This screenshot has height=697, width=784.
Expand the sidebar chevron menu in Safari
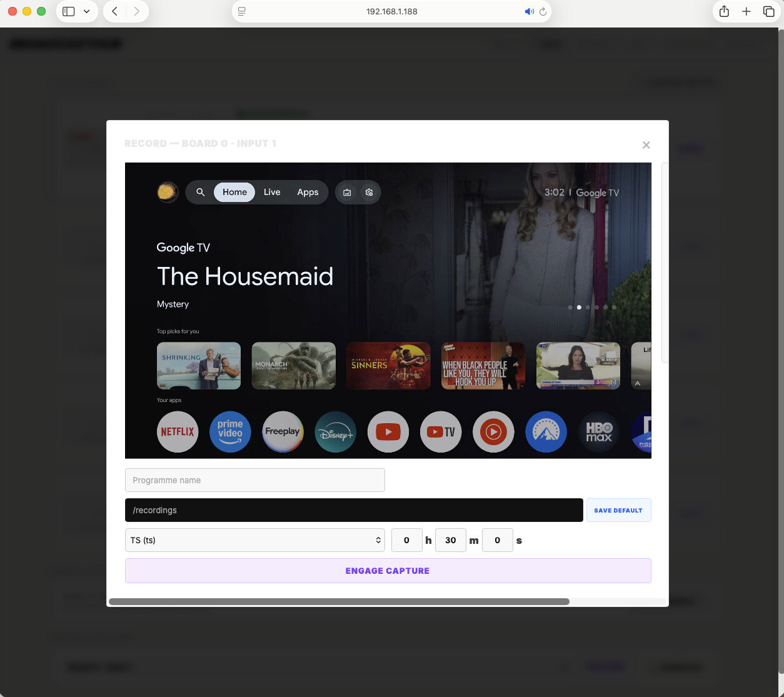pyautogui.click(x=86, y=11)
